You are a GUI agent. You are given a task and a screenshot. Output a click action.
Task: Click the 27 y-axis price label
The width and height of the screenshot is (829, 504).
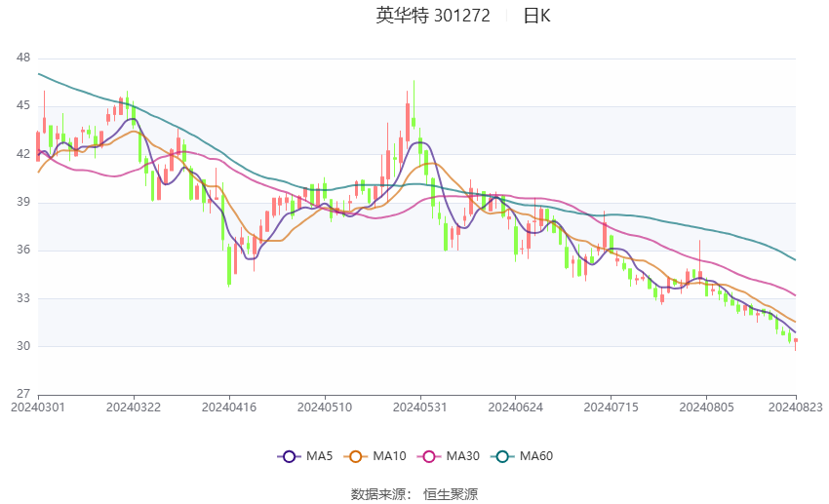[x=23, y=394]
